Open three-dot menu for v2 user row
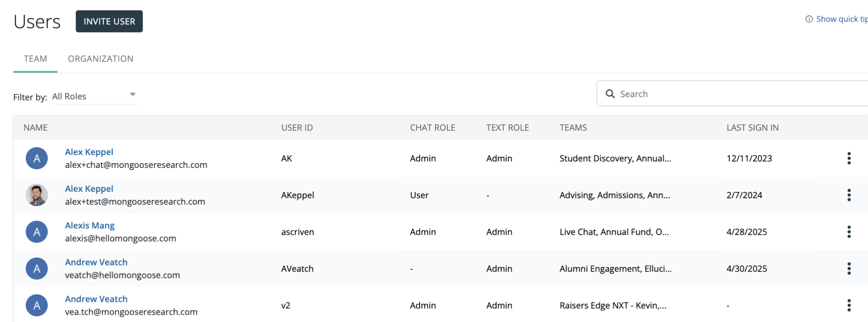The width and height of the screenshot is (868, 322). coord(849,305)
